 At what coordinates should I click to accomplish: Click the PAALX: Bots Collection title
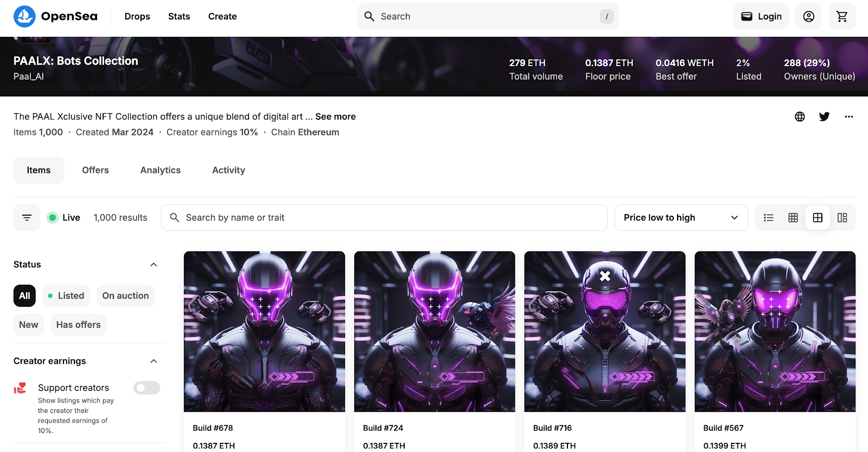click(x=76, y=61)
